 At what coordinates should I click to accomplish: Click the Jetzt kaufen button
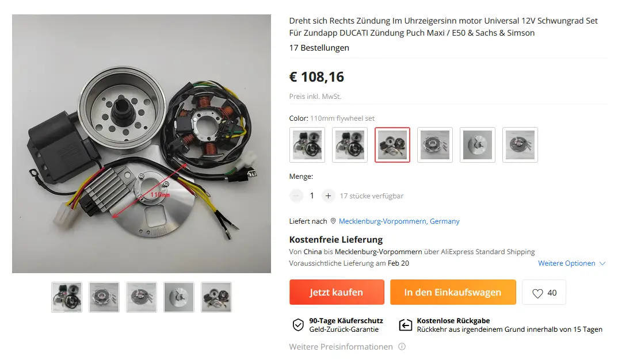337,292
